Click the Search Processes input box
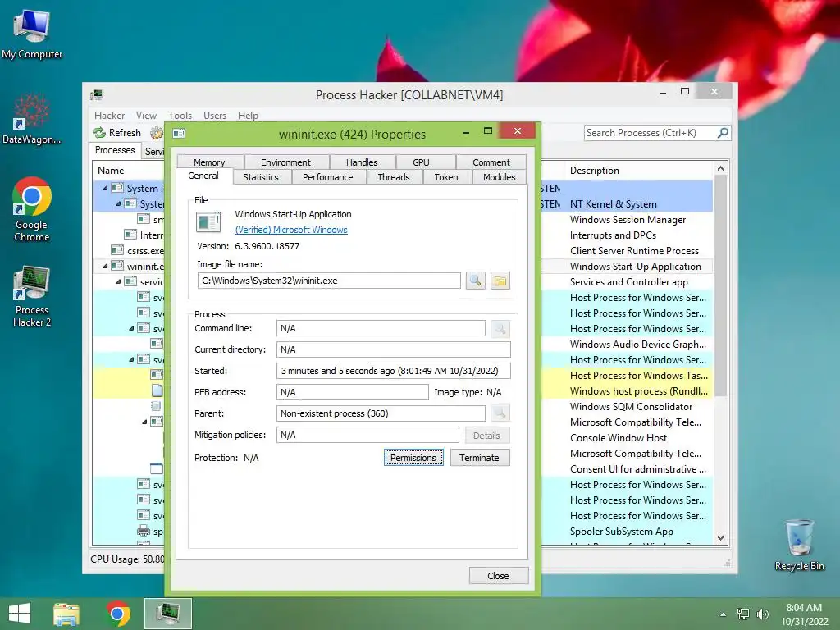This screenshot has width=840, height=630. click(650, 133)
